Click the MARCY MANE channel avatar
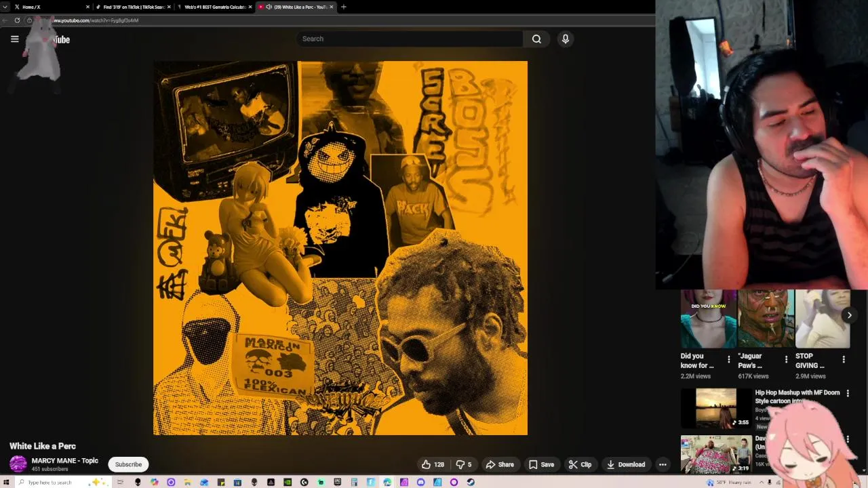Image resolution: width=868 pixels, height=488 pixels. (18, 464)
